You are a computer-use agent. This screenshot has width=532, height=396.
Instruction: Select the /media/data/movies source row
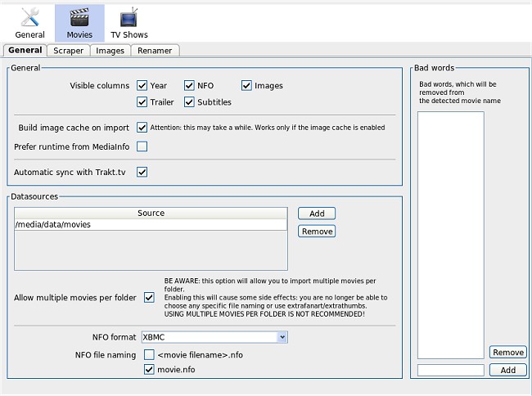151,224
